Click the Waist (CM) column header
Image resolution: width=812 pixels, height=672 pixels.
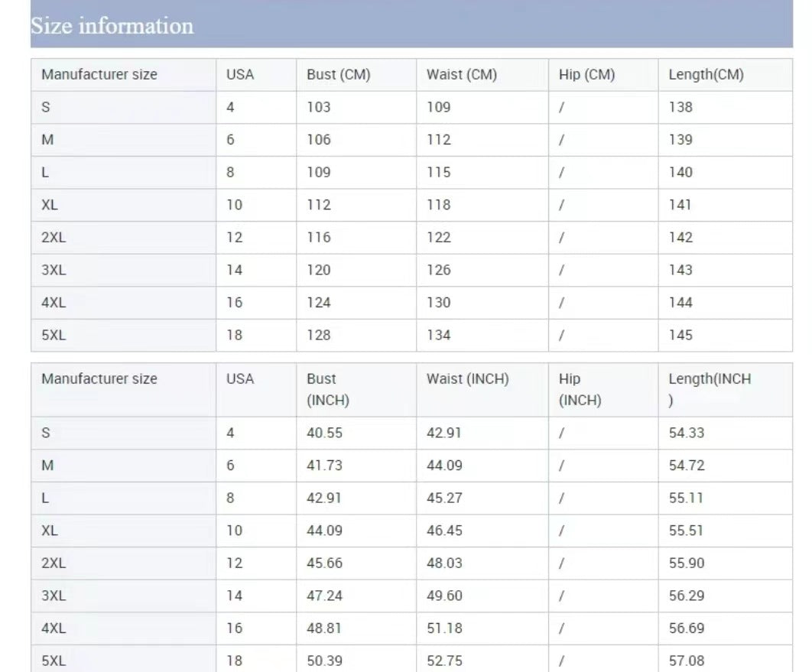tap(461, 75)
